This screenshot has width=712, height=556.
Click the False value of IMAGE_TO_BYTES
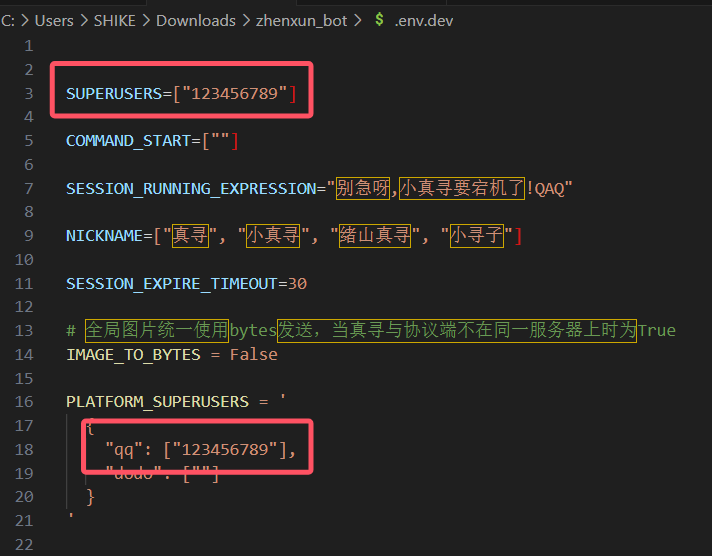coord(253,355)
